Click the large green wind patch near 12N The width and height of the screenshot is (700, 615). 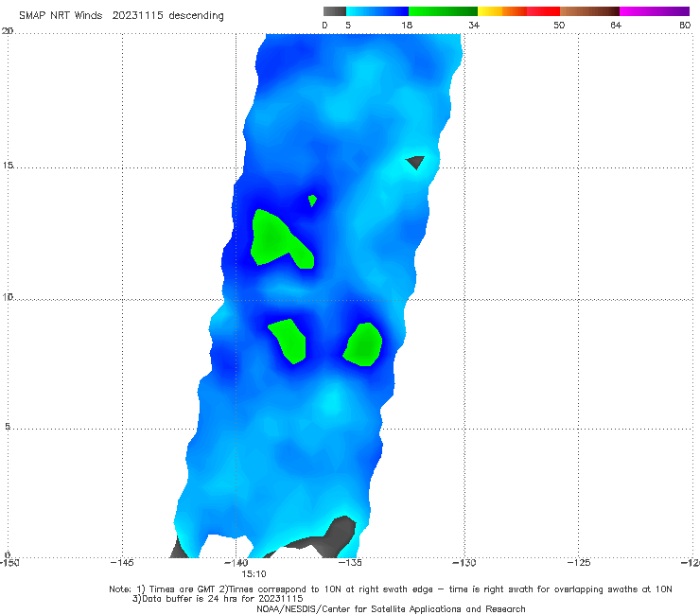coord(274,239)
